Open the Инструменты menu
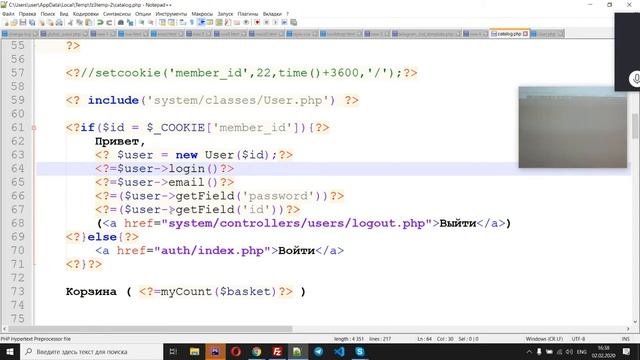Screen dimensions: 640x360 pos(171,14)
